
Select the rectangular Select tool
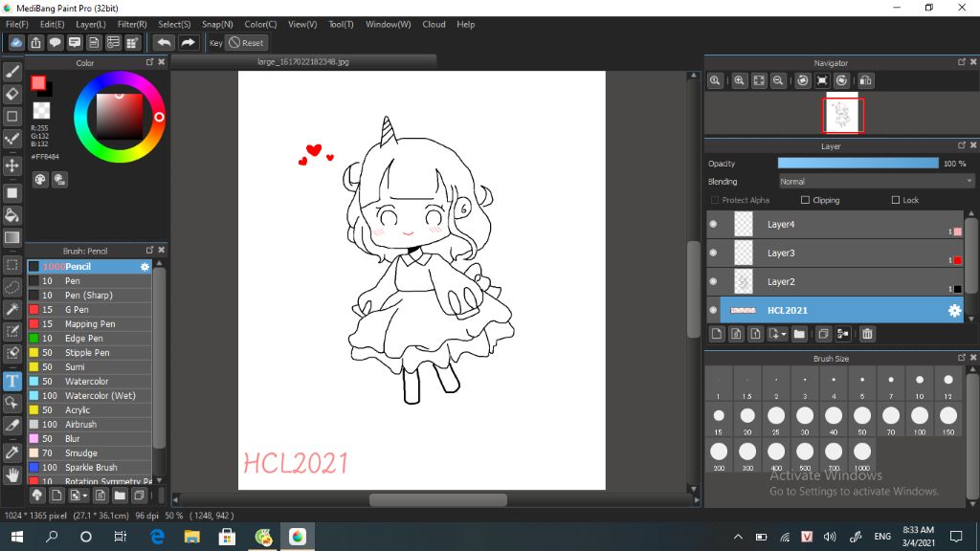coord(11,265)
